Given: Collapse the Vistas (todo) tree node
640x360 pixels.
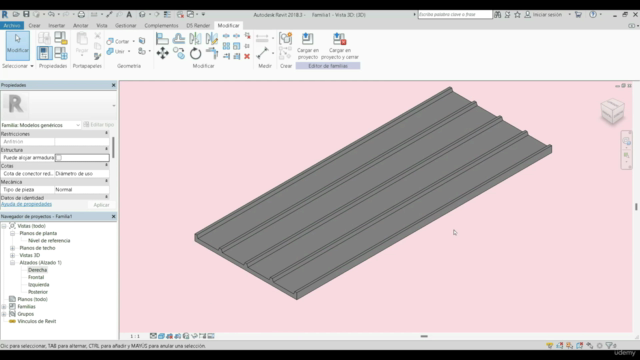Looking at the screenshot, I should (x=4, y=226).
